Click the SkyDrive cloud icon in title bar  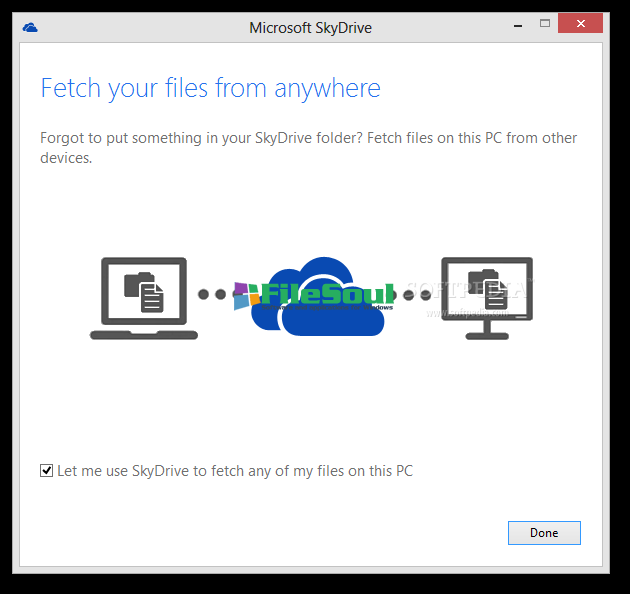pos(29,27)
